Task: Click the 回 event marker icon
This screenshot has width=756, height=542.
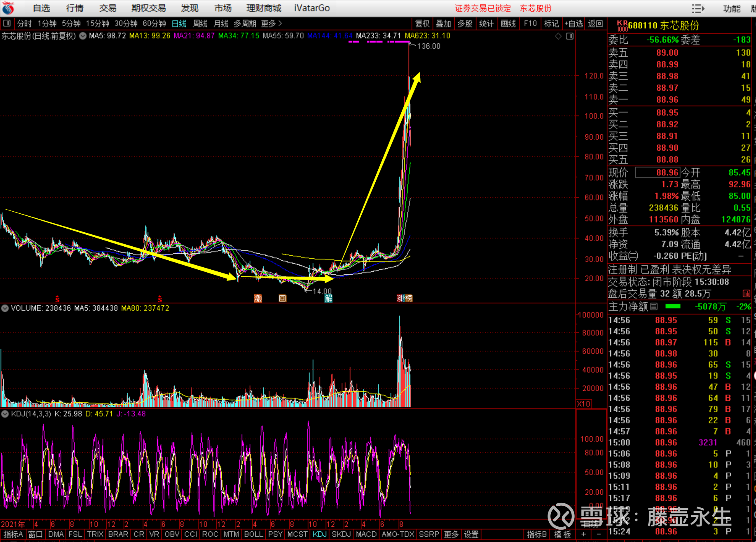Action: click(282, 298)
